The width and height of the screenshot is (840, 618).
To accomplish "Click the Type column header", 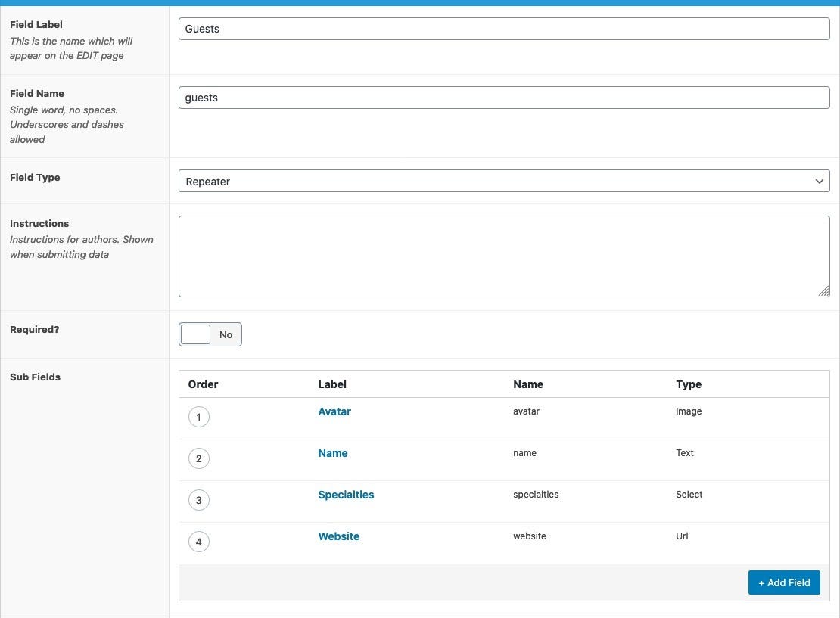I will (689, 384).
